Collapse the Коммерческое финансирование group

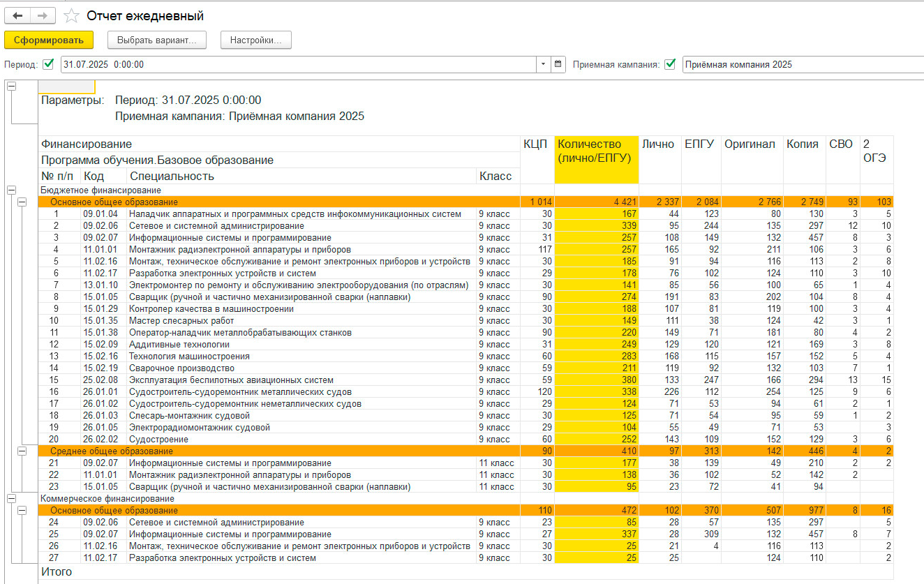tap(11, 498)
